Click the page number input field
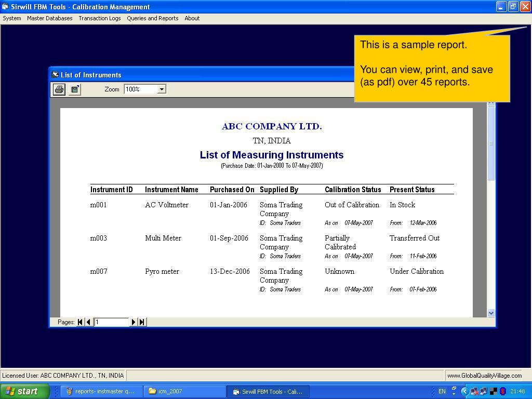Viewport: 532px width, 399px height. coord(112,322)
